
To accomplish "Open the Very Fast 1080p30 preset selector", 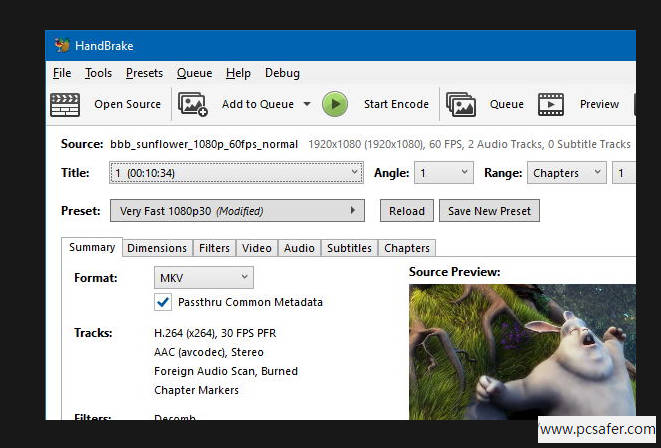I will 235,211.
